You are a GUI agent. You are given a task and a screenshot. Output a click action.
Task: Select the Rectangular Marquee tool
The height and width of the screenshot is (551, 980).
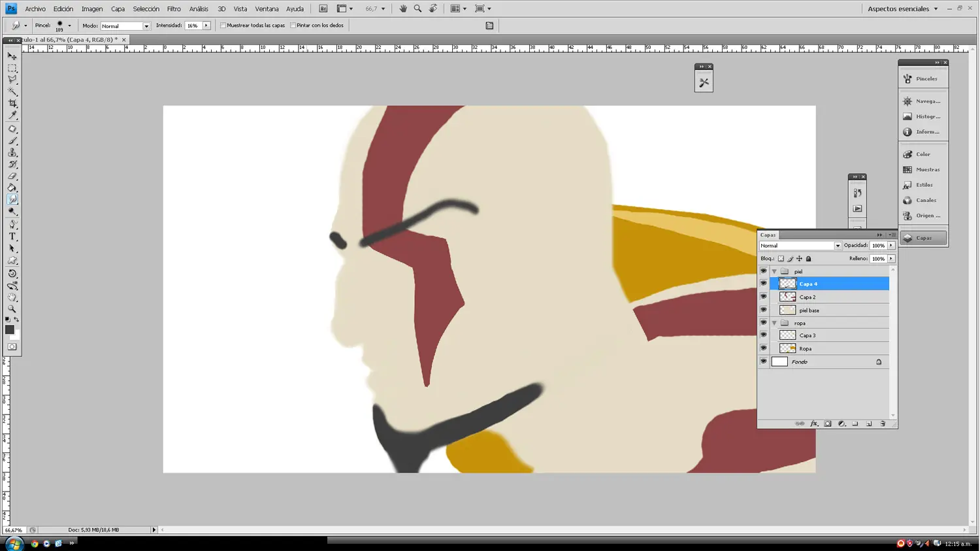point(12,68)
